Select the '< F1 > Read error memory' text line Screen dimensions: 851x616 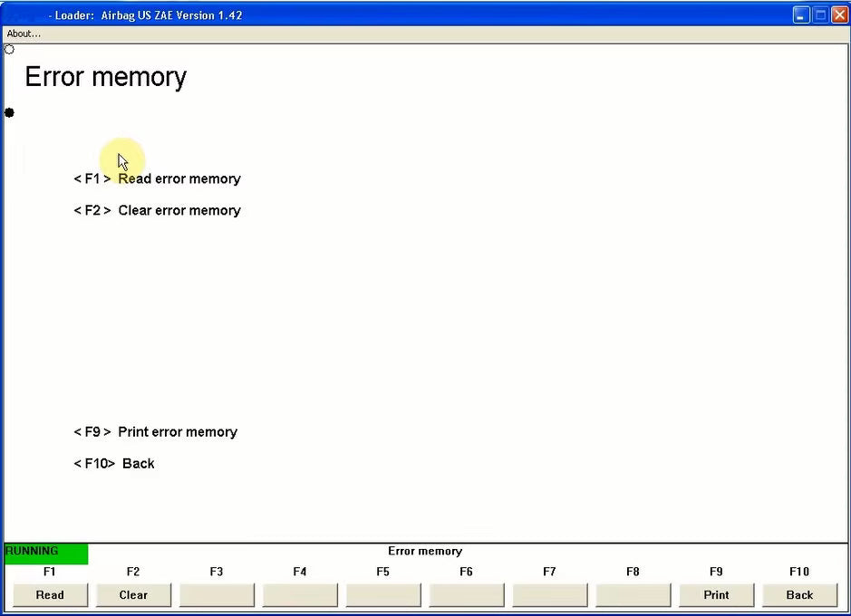pos(157,179)
